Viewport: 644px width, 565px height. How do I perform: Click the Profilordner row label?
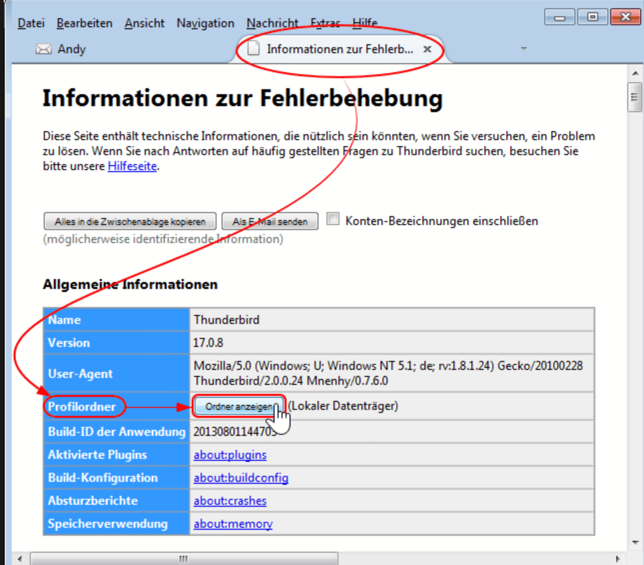pyautogui.click(x=82, y=407)
